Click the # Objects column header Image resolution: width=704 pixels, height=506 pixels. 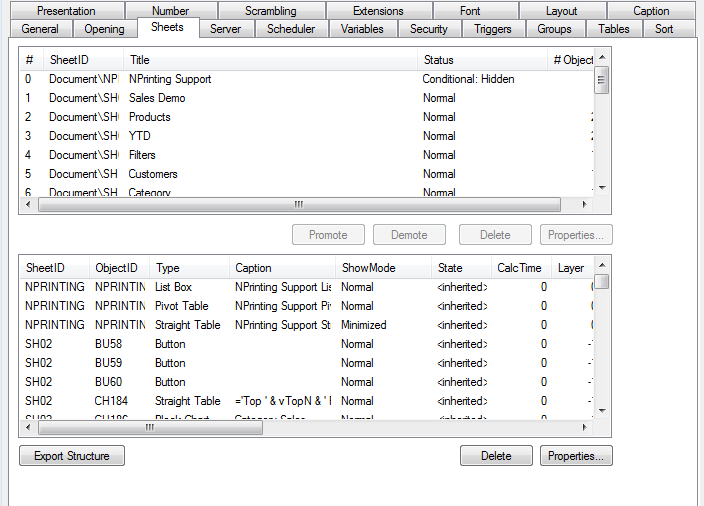click(x=571, y=60)
